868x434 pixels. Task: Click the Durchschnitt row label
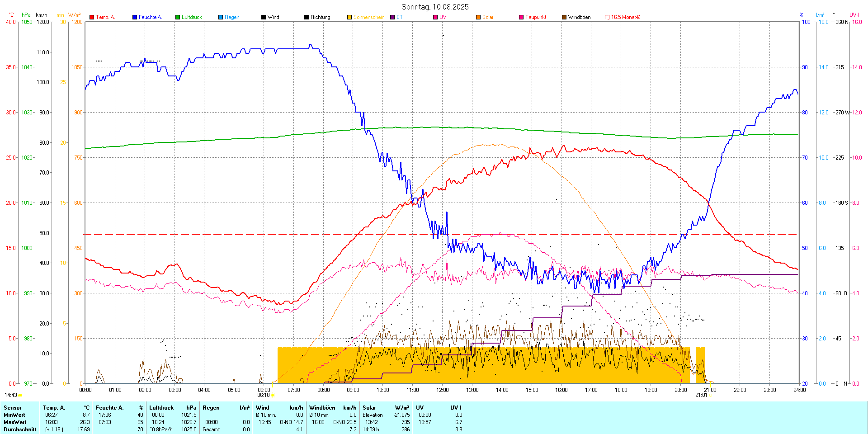tap(20, 429)
